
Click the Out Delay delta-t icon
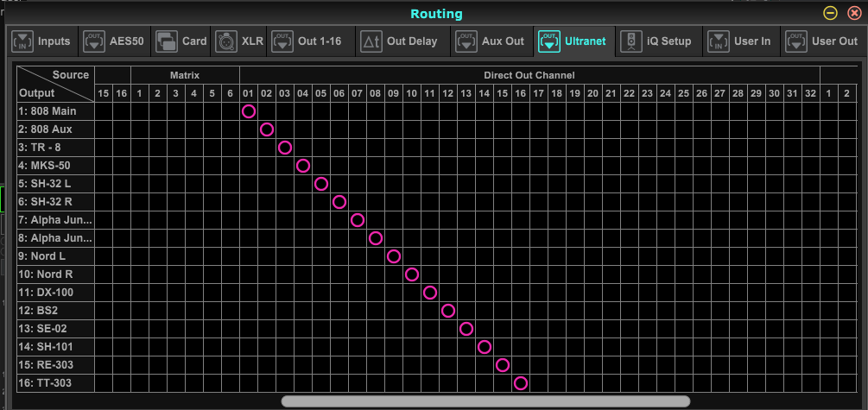(x=371, y=41)
